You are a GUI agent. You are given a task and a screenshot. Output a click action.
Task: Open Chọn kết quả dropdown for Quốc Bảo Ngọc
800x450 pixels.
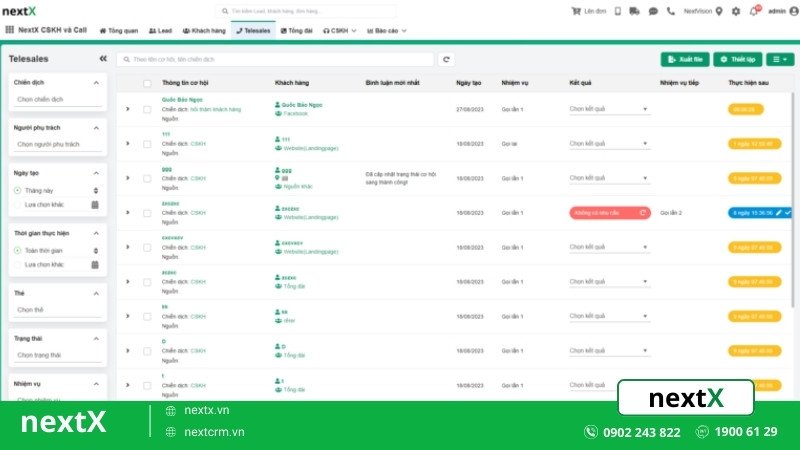609,109
